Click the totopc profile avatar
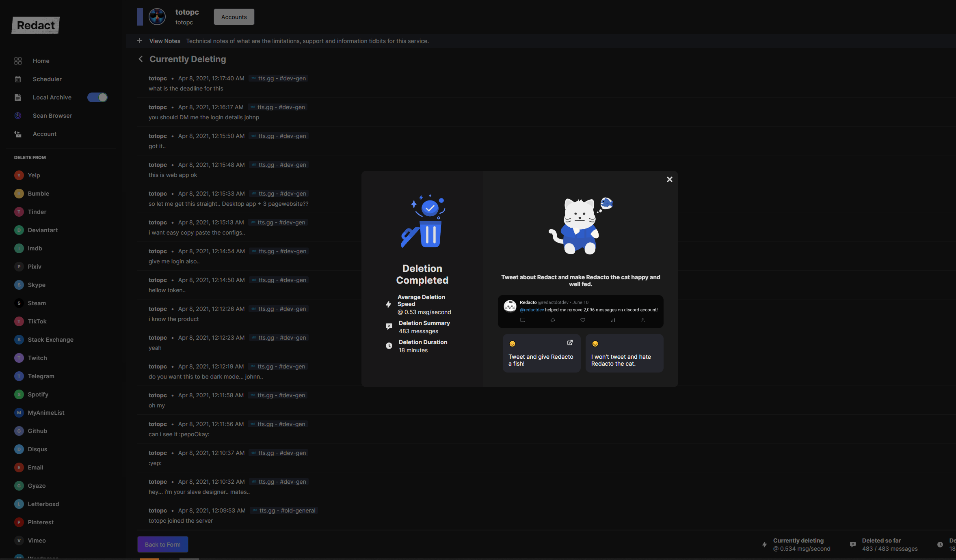The image size is (956, 560). coord(157,17)
